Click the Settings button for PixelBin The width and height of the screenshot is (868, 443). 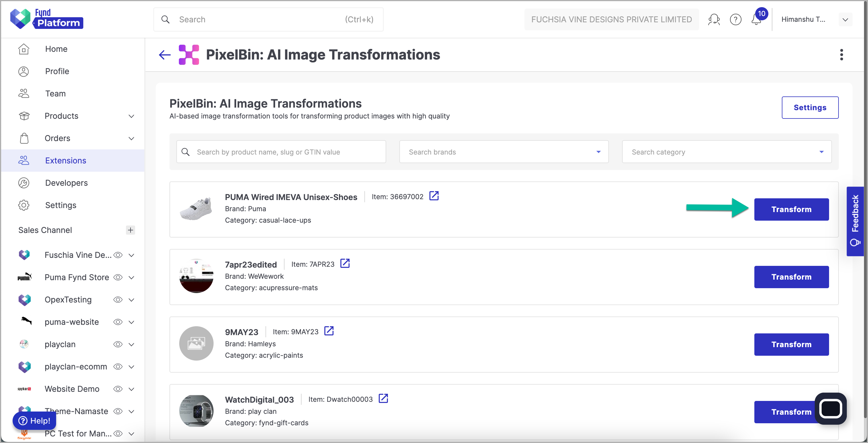(810, 108)
